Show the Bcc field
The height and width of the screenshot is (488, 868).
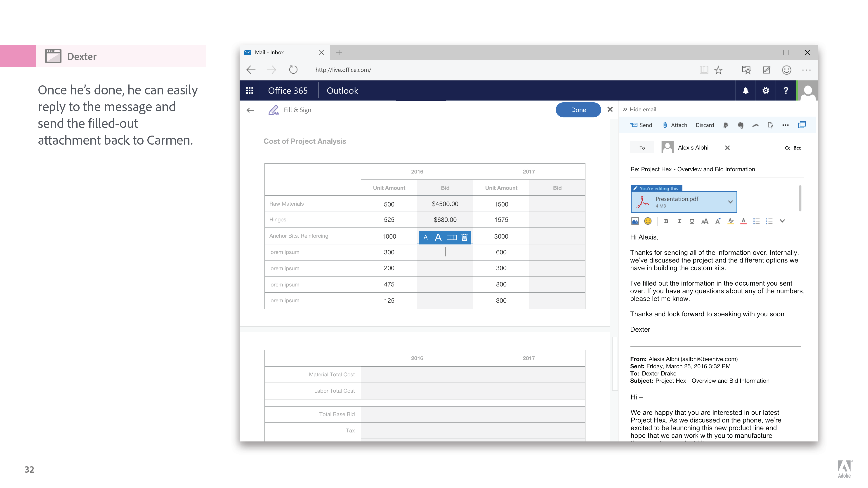pyautogui.click(x=797, y=148)
